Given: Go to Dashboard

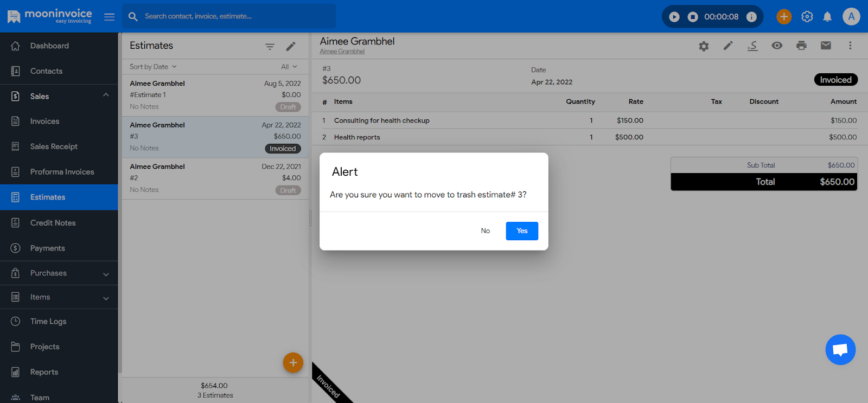Looking at the screenshot, I should click(x=59, y=46).
